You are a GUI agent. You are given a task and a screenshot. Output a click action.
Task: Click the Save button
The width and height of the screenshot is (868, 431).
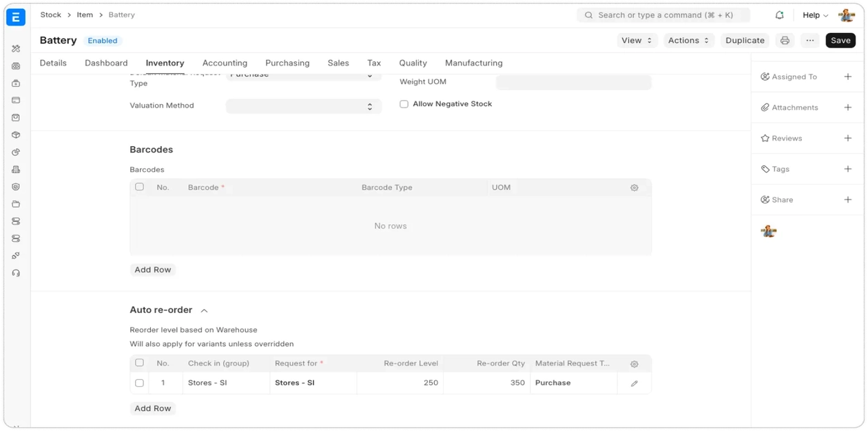pyautogui.click(x=840, y=41)
